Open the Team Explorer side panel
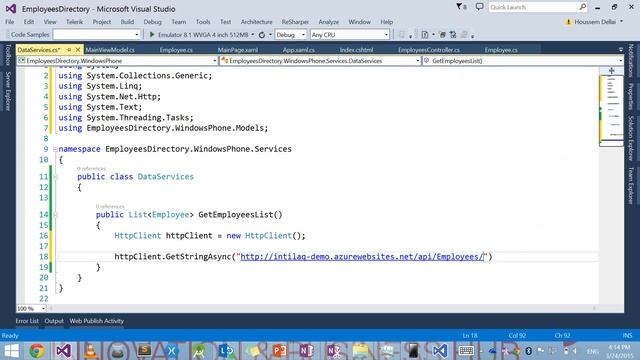Viewport: 640px width, 360px height. (x=631, y=185)
